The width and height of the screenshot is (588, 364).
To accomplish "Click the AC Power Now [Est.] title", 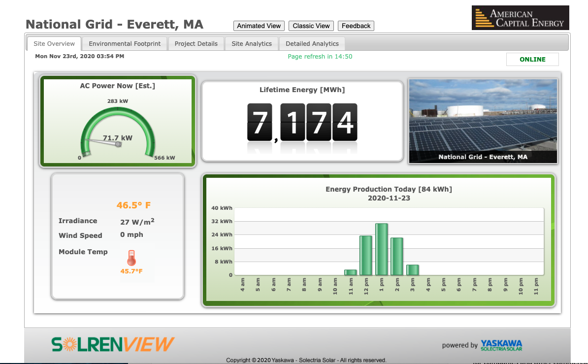I will (x=117, y=86).
